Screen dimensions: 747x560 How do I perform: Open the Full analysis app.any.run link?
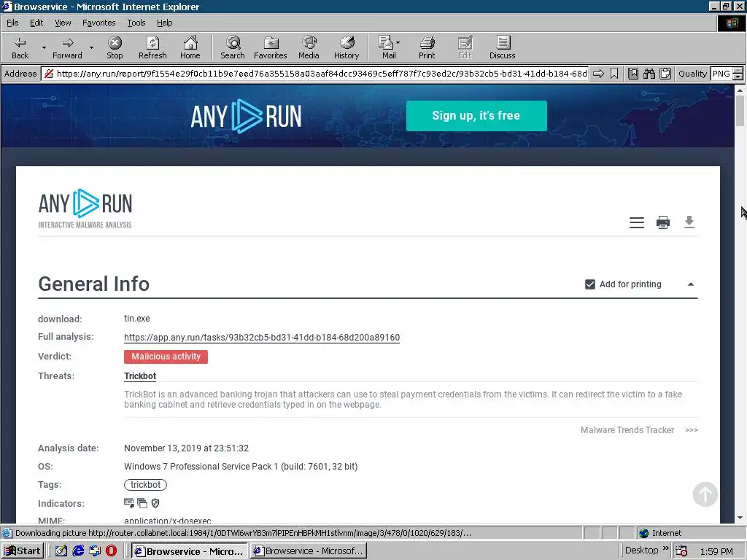262,337
